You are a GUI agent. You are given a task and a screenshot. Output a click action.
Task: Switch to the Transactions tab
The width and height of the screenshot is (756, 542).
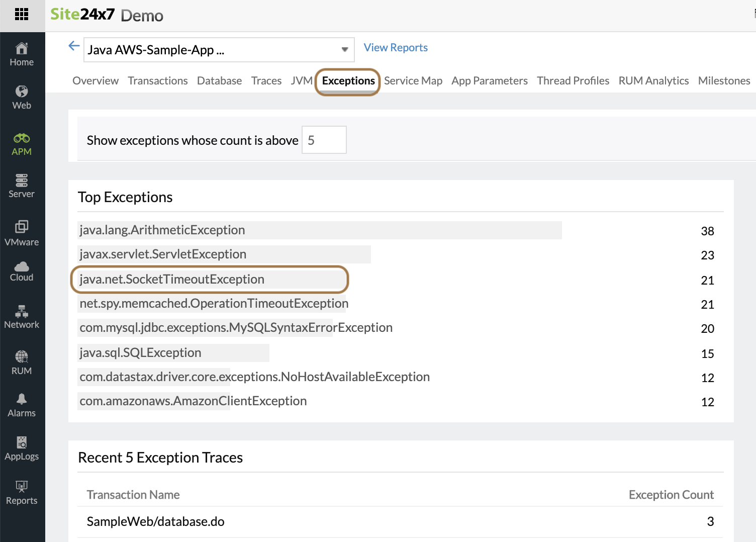pyautogui.click(x=157, y=81)
